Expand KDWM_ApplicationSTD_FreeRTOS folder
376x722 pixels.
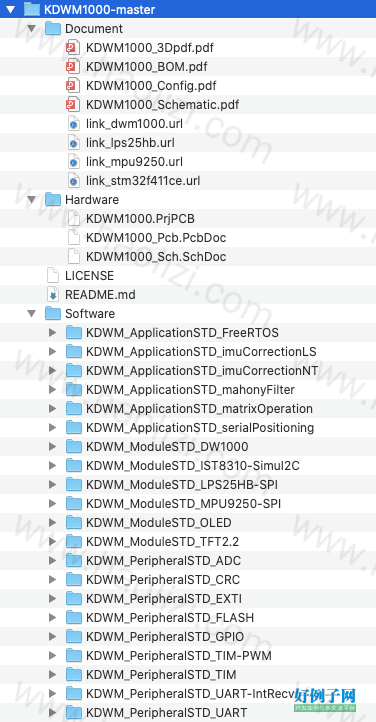52,332
